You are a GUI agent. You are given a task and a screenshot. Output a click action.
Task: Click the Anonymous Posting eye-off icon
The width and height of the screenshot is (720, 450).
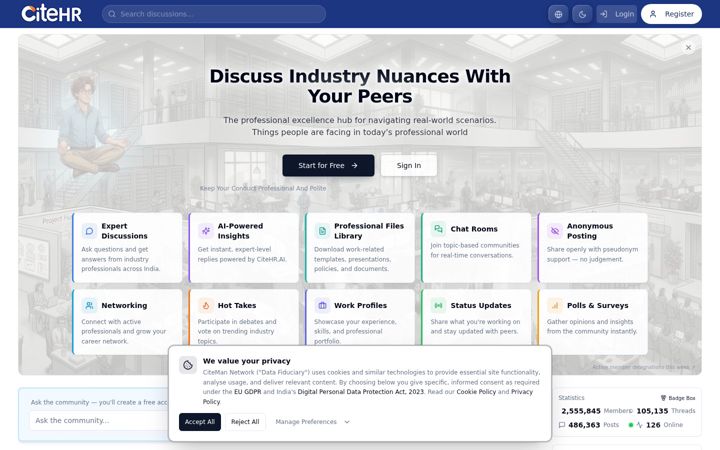coord(555,231)
